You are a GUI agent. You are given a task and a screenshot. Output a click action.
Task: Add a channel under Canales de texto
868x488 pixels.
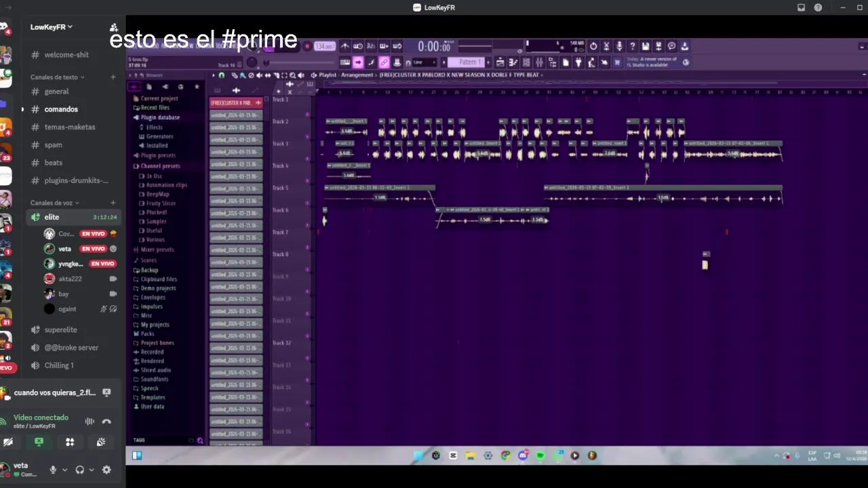[113, 77]
